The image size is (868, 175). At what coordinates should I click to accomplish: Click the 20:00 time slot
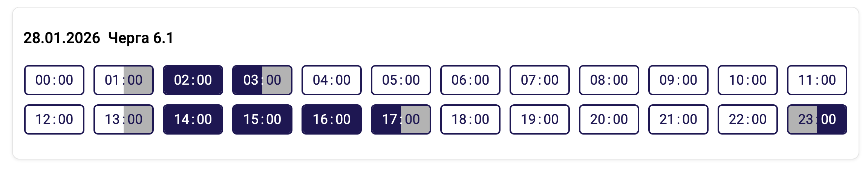(x=609, y=119)
